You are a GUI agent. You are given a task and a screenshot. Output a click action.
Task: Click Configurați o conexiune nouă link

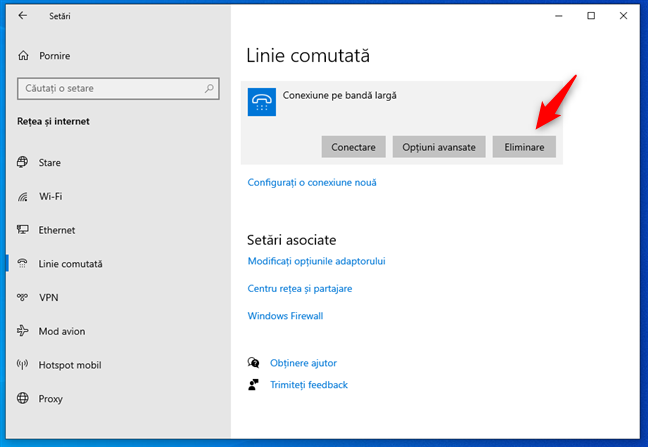pos(312,183)
